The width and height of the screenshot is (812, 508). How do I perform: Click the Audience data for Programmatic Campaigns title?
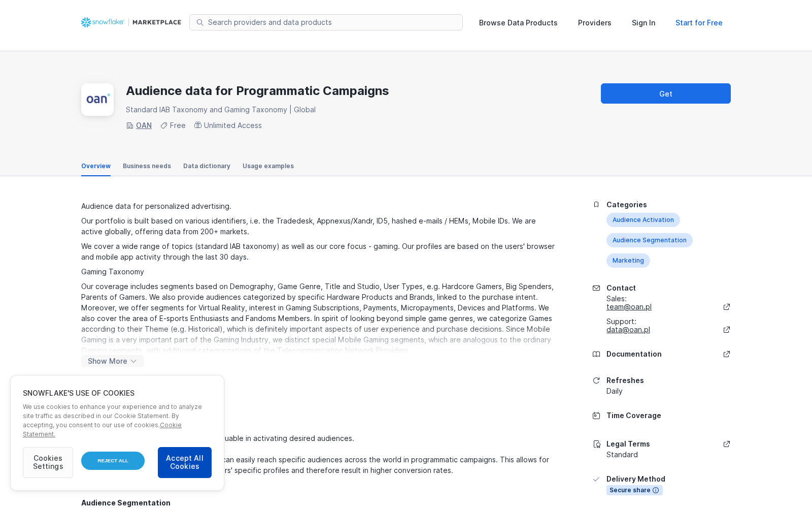pos(257,91)
